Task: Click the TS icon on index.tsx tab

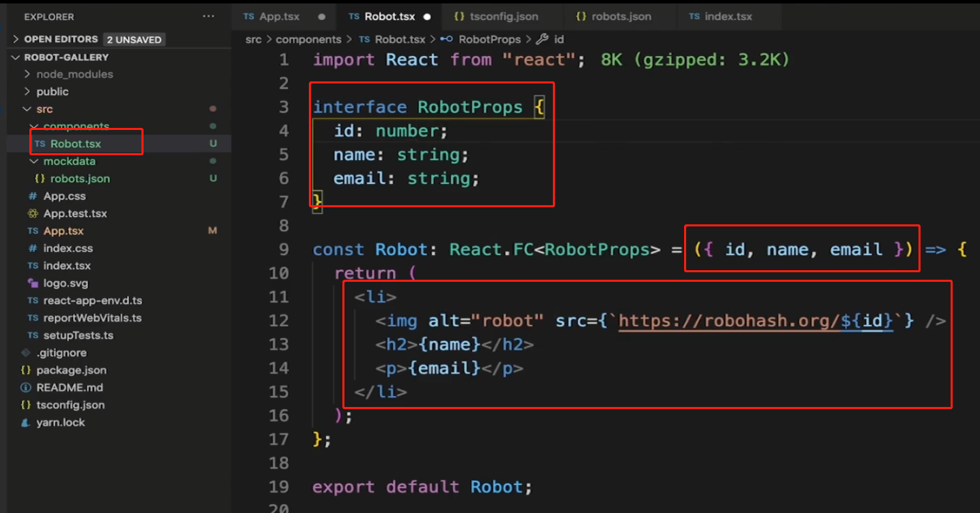Action: pos(694,16)
